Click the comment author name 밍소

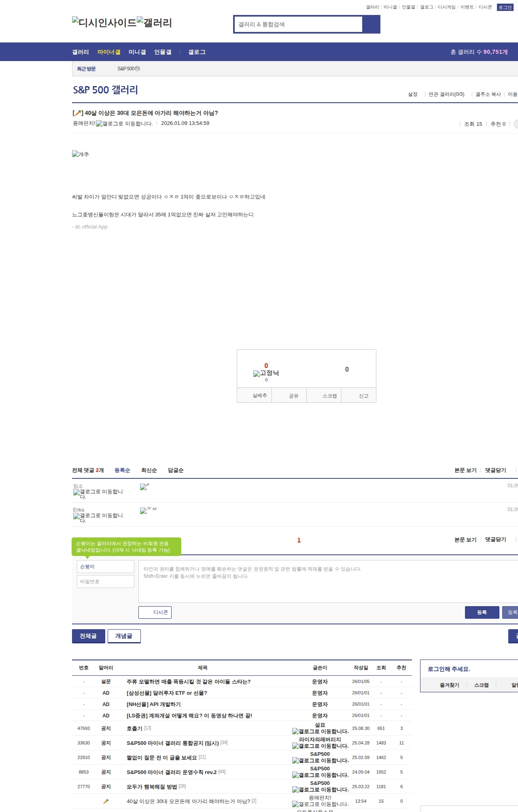pyautogui.click(x=78, y=486)
